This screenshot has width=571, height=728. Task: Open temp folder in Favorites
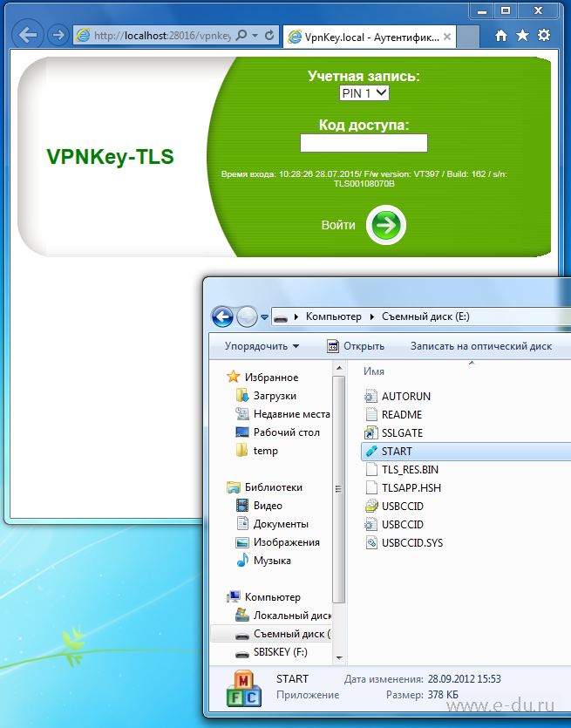click(x=266, y=451)
